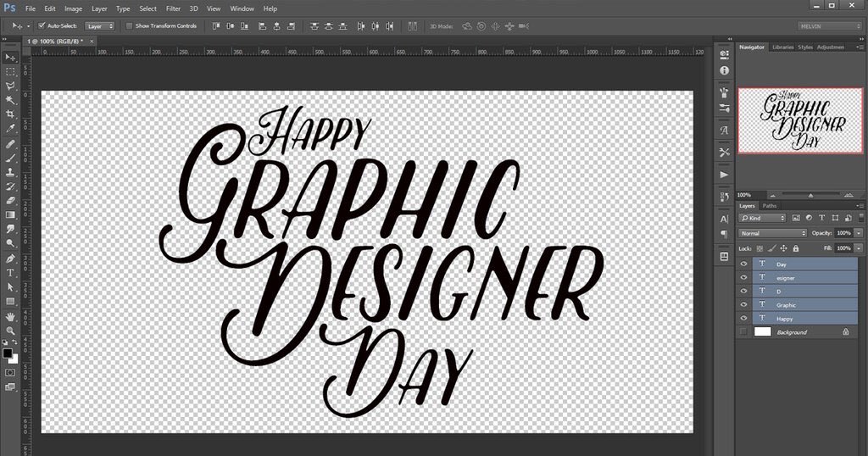868x456 pixels.
Task: Open the Fill slider dropdown arrow
Action: pyautogui.click(x=859, y=248)
